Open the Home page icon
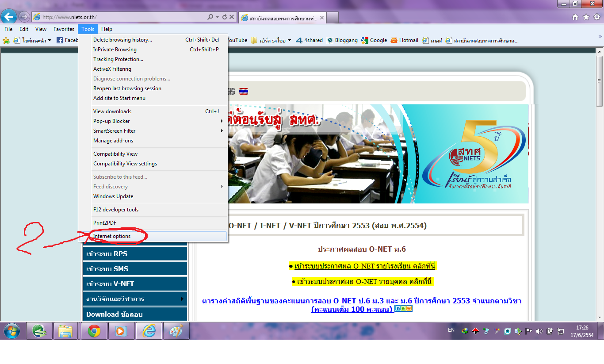 pyautogui.click(x=575, y=17)
